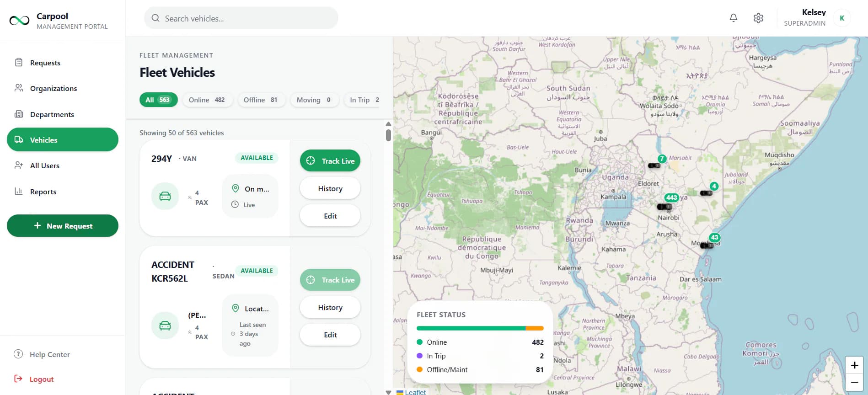Click the Nairobi map label

(x=669, y=218)
